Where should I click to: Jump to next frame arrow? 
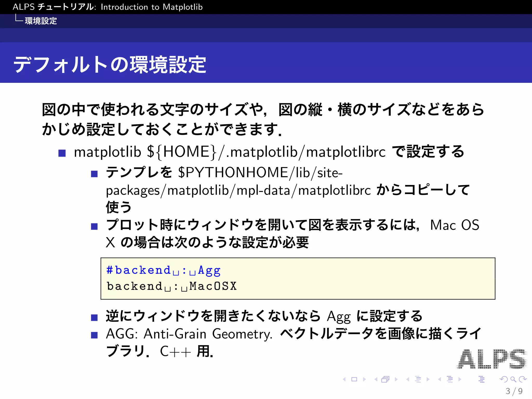click(x=396, y=379)
